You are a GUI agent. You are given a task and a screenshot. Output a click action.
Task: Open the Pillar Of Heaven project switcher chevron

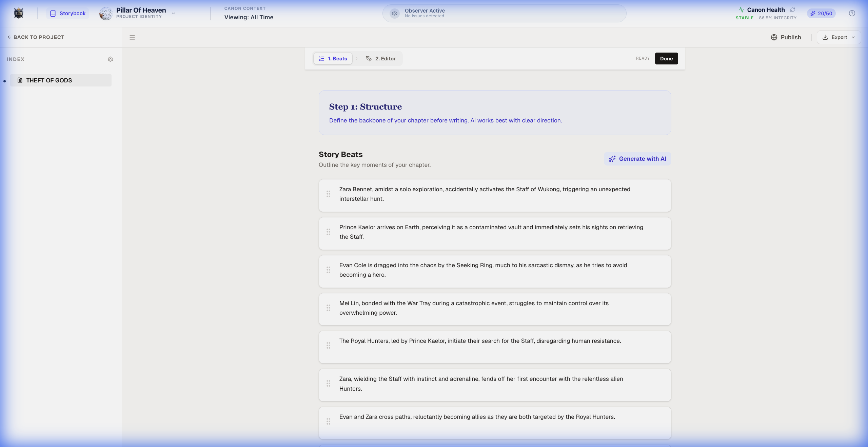(x=174, y=14)
